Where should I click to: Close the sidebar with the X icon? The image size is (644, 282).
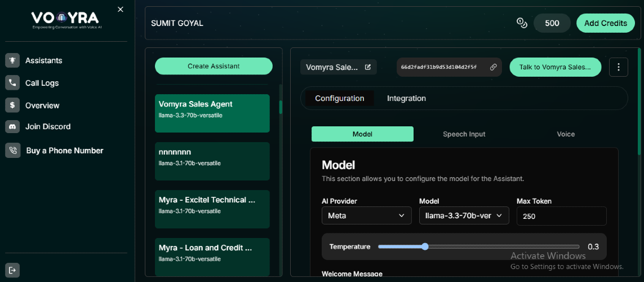[x=121, y=10]
